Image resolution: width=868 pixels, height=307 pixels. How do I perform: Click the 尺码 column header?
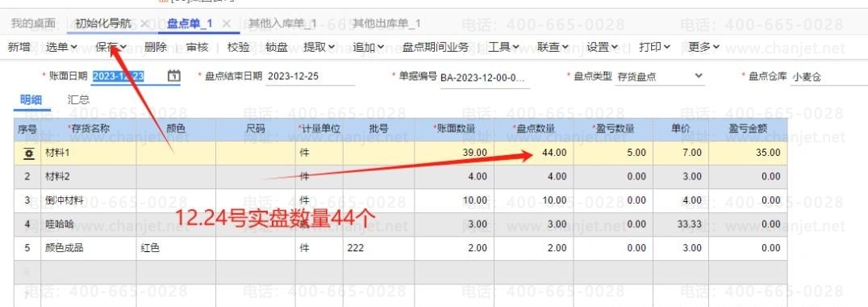[255, 129]
